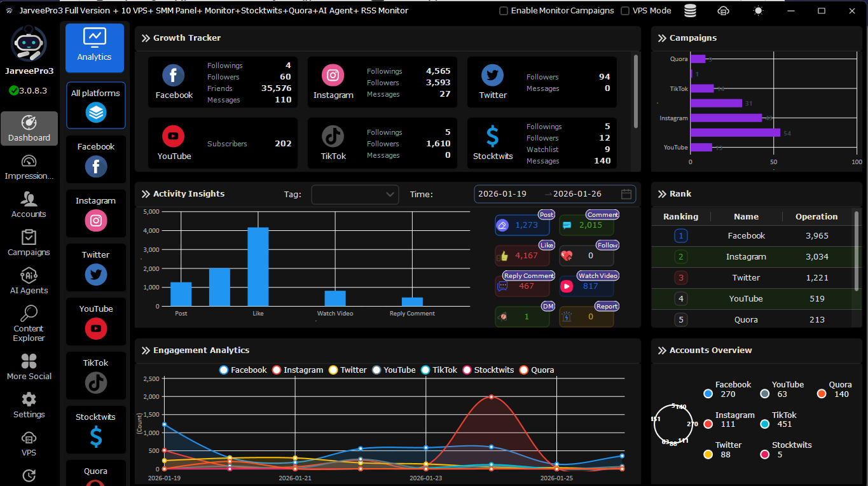The image size is (868, 486).
Task: Click the calendar icon in date range
Action: click(626, 194)
